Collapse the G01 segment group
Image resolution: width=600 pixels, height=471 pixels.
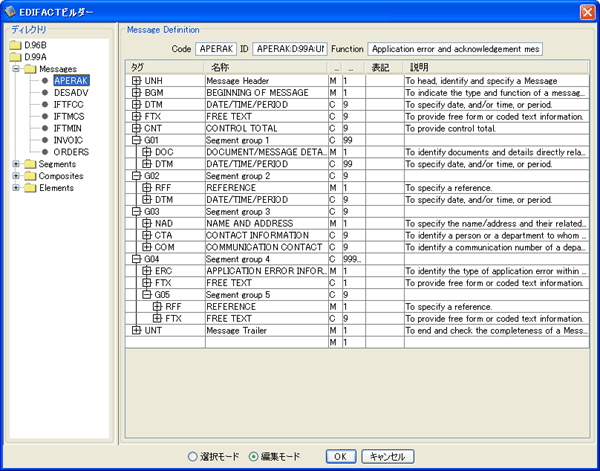[136, 140]
